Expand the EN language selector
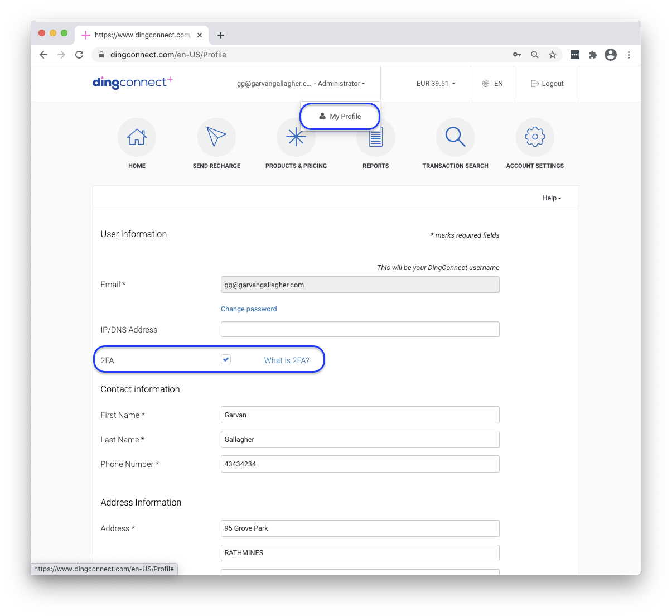This screenshot has width=672, height=616. [x=493, y=83]
